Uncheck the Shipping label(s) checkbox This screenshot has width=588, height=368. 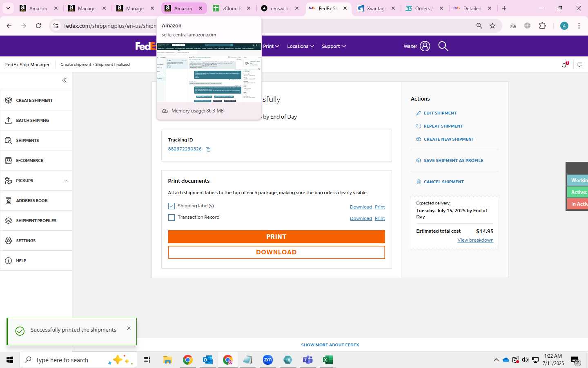click(x=171, y=206)
